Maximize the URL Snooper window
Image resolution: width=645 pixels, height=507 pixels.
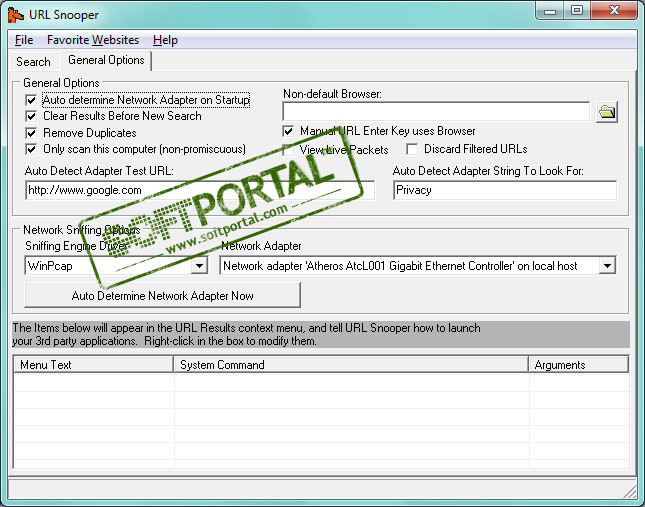click(x=577, y=11)
